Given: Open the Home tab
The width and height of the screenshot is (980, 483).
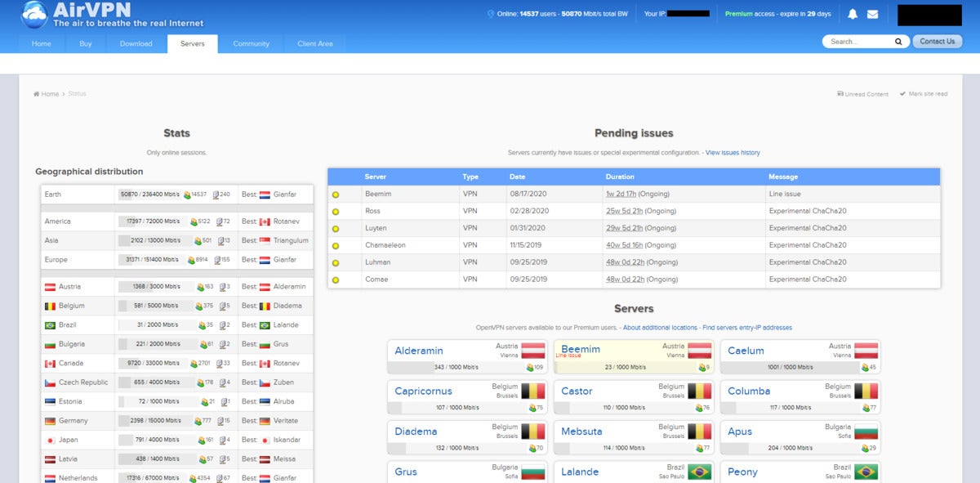Looking at the screenshot, I should (x=42, y=44).
